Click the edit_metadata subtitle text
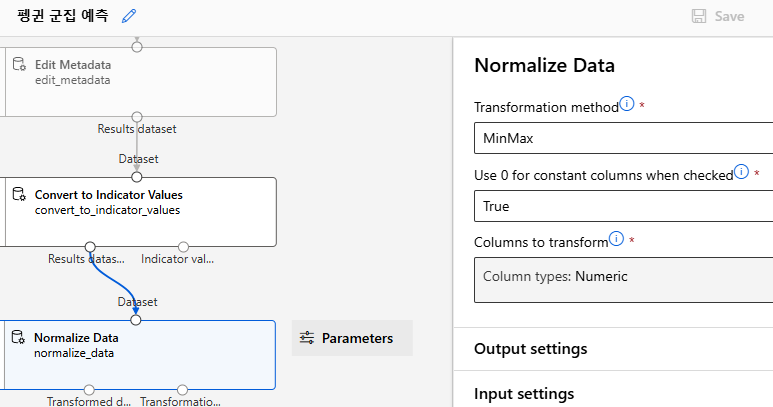The image size is (773, 407). click(72, 80)
